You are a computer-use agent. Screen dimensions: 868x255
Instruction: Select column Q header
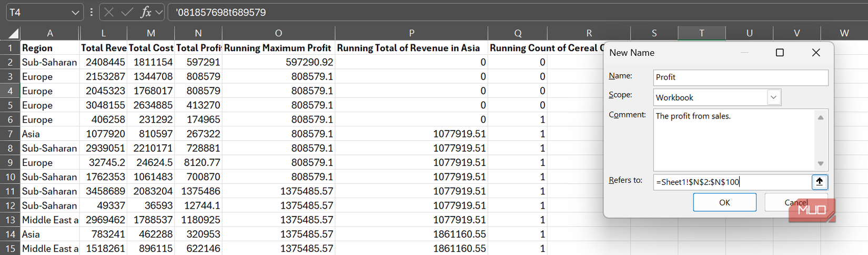click(x=518, y=33)
